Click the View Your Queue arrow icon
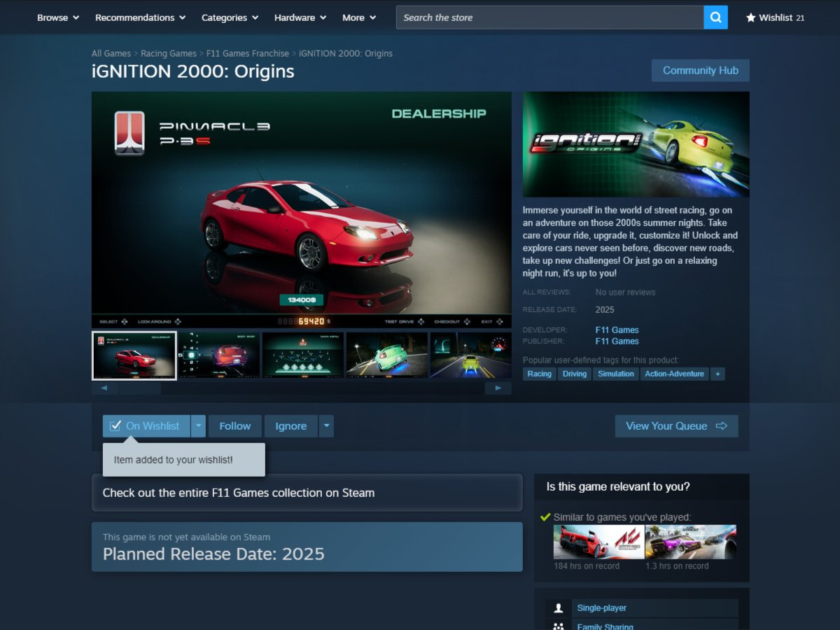The height and width of the screenshot is (630, 840). point(722,426)
